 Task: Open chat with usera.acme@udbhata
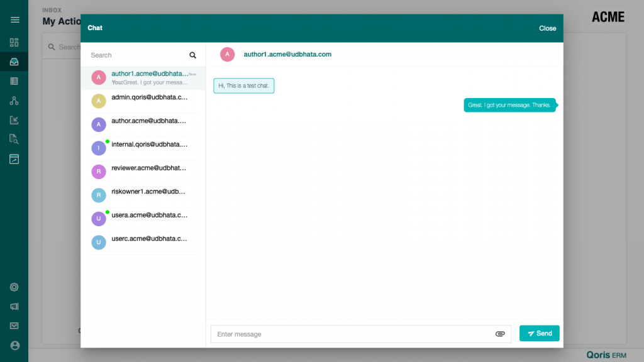(x=143, y=219)
